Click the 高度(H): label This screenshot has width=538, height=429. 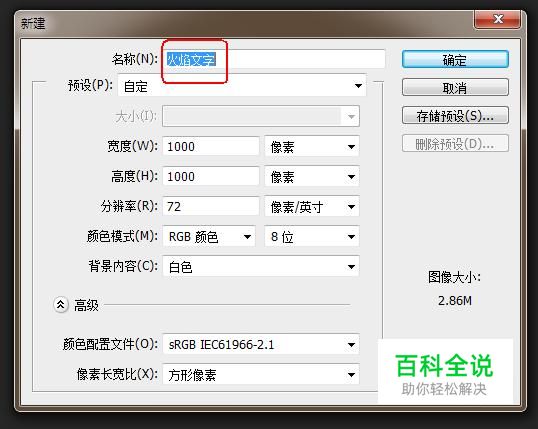pos(134,176)
